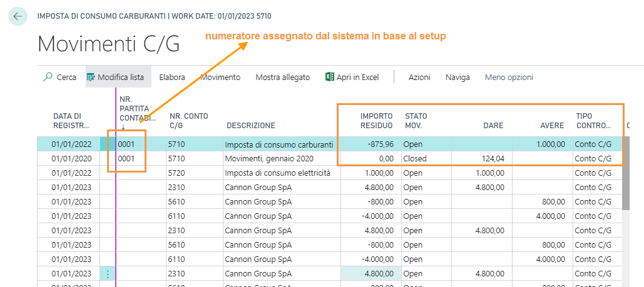The height and width of the screenshot is (287, 644).
Task: Open the Naviga menu
Action: pyautogui.click(x=457, y=78)
